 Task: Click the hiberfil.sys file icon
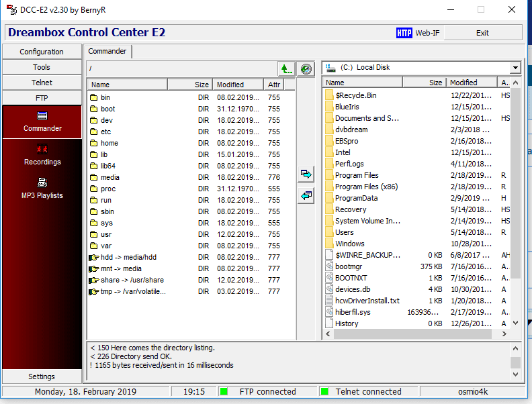point(328,312)
